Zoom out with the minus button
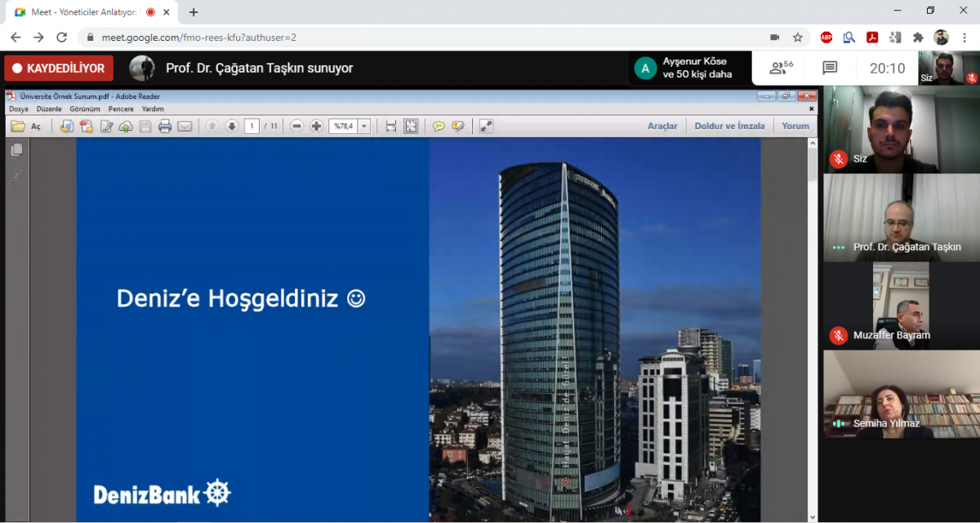 (296, 126)
